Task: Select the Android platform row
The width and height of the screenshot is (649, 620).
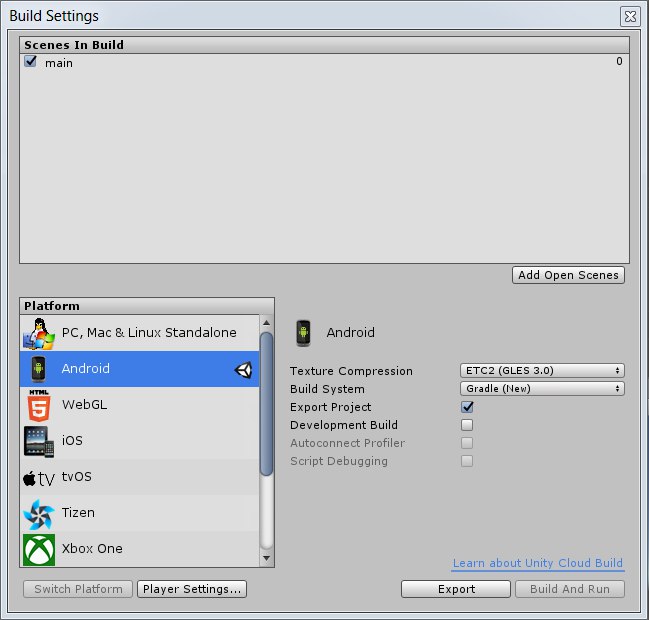Action: (x=139, y=369)
